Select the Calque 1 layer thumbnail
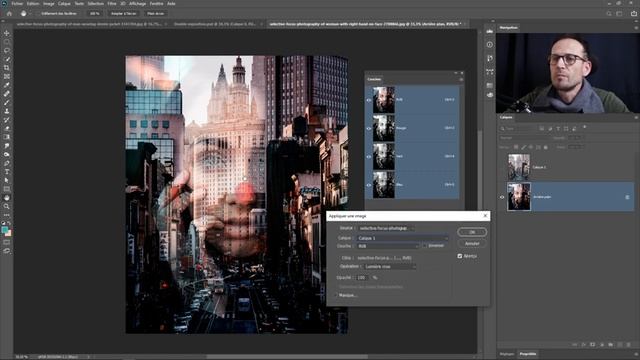 click(519, 167)
